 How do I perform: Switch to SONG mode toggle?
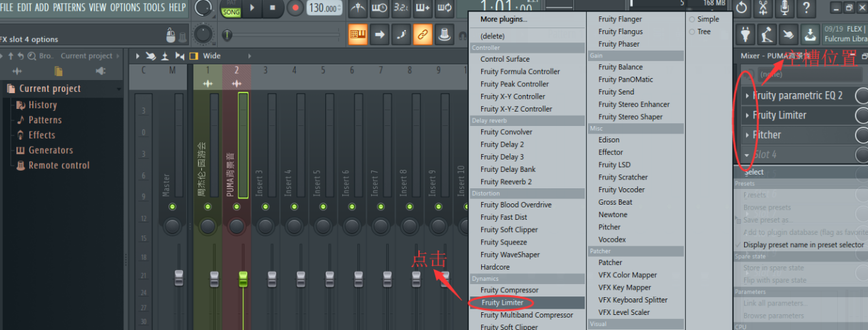point(231,13)
